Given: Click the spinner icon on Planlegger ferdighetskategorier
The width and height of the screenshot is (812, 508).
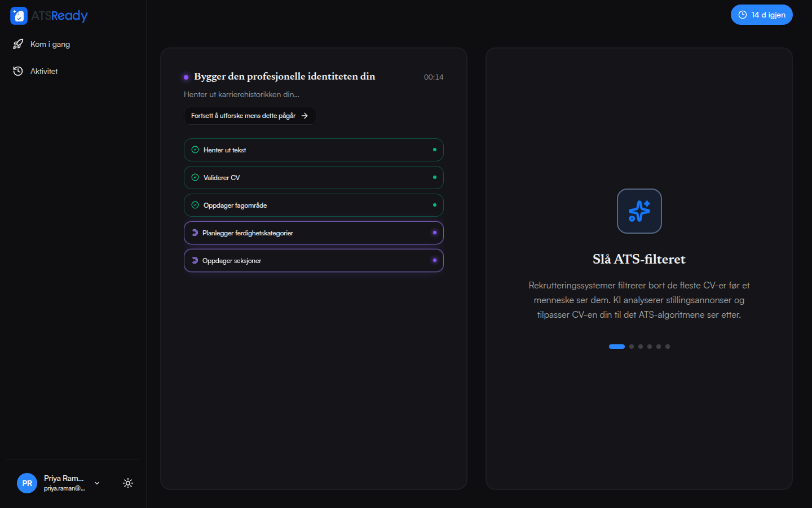Looking at the screenshot, I should click(x=195, y=233).
